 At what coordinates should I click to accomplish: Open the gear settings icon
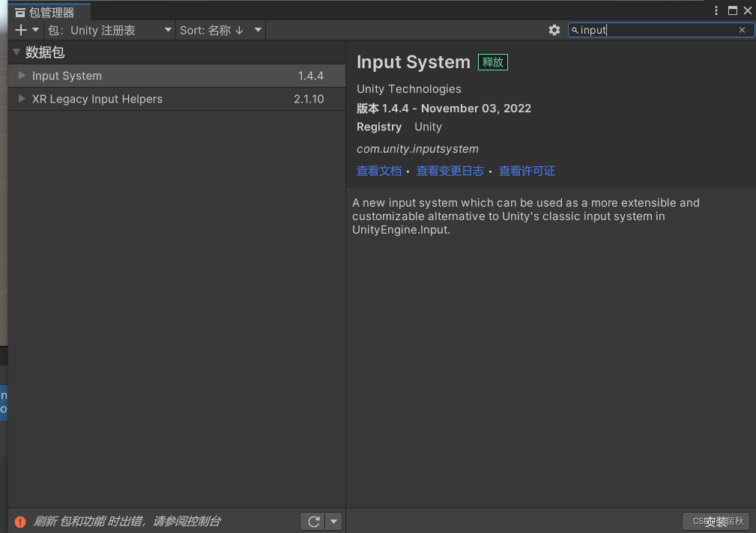tap(554, 30)
